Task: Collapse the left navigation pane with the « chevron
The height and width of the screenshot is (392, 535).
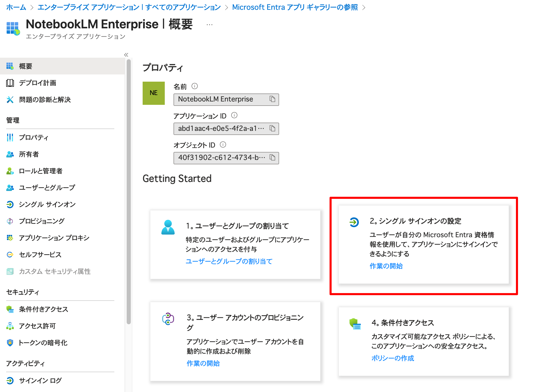Action: [126, 55]
